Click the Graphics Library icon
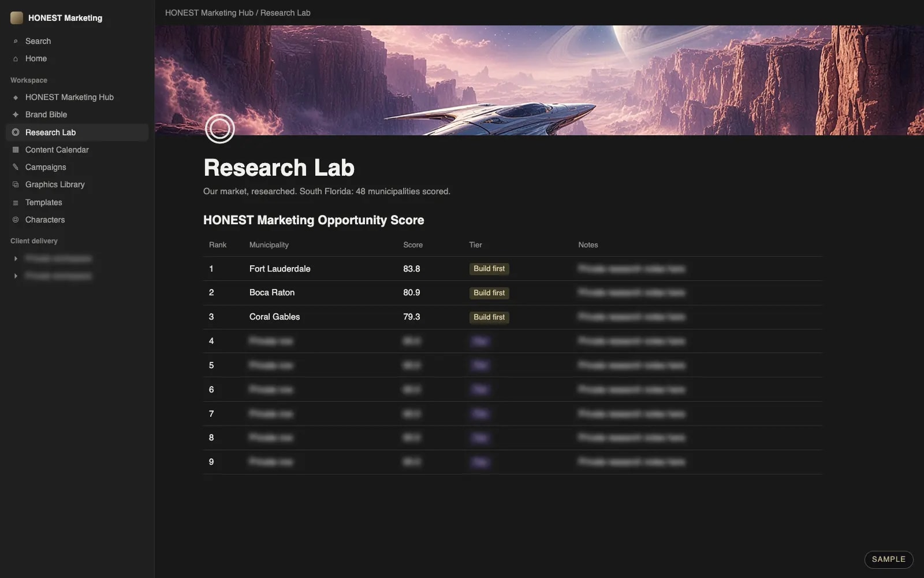The width and height of the screenshot is (924, 578). tap(16, 184)
